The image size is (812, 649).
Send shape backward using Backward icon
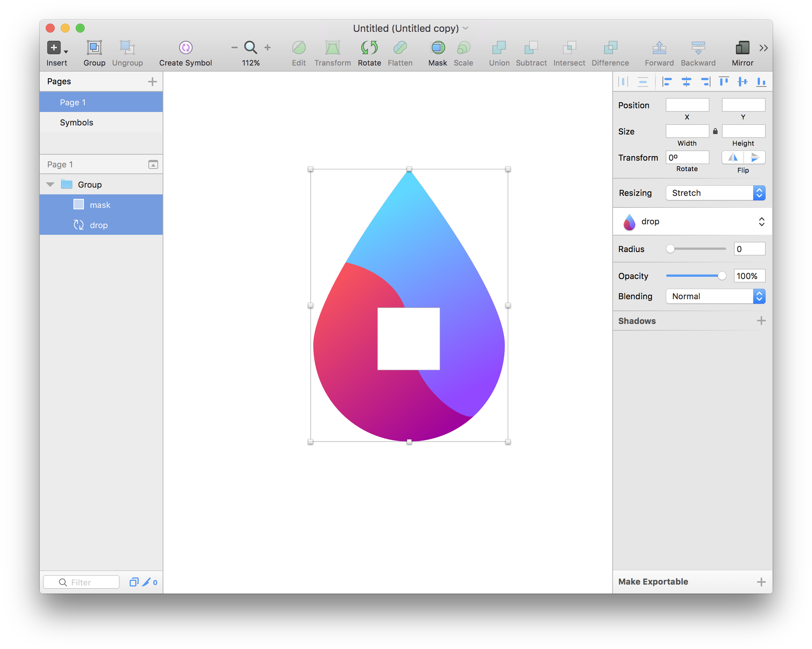[698, 48]
